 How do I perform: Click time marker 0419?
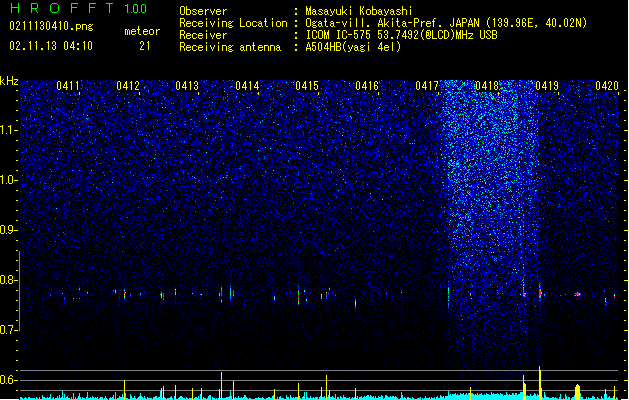(x=547, y=86)
